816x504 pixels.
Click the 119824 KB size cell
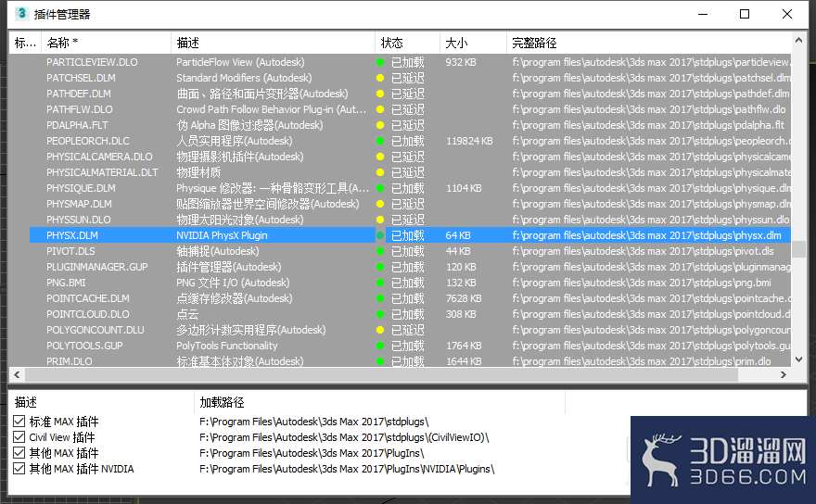click(x=469, y=141)
